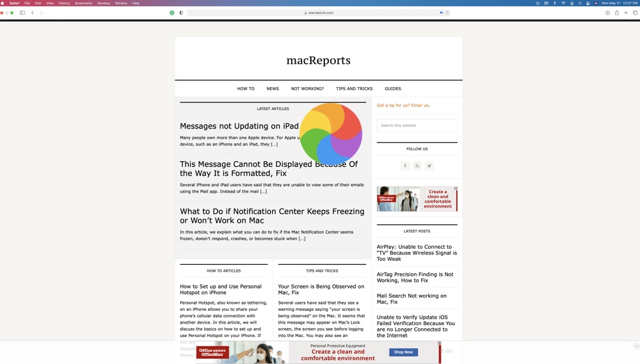Click the Siri menu bar icon
640x364 pixels.
(596, 3)
